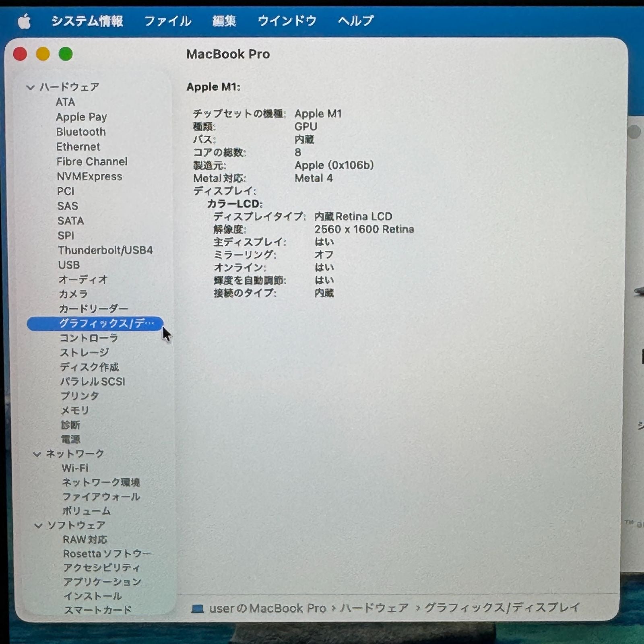Screen dimensions: 644x644
Task: Click the Apple (0x106b) vendor value
Action: point(334,165)
